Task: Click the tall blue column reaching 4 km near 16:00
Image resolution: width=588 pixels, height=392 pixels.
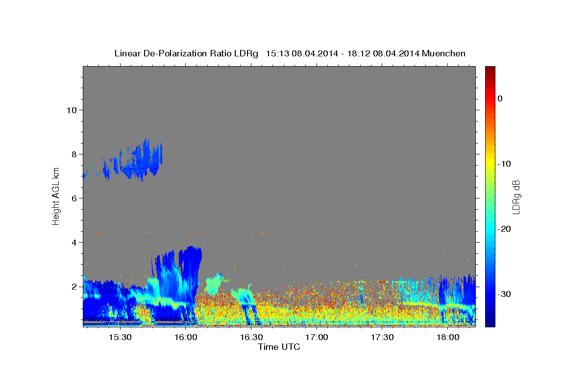Action: pyautogui.click(x=190, y=274)
